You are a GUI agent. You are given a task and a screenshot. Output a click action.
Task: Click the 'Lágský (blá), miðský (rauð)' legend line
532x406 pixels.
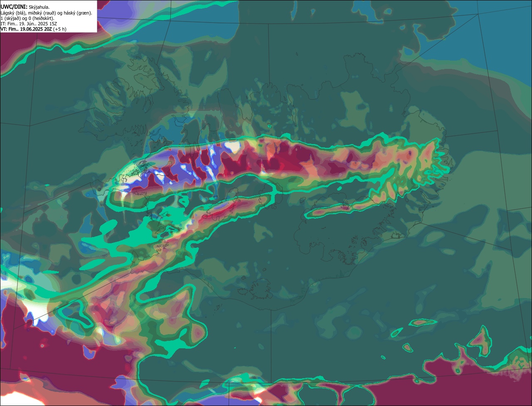pyautogui.click(x=47, y=13)
